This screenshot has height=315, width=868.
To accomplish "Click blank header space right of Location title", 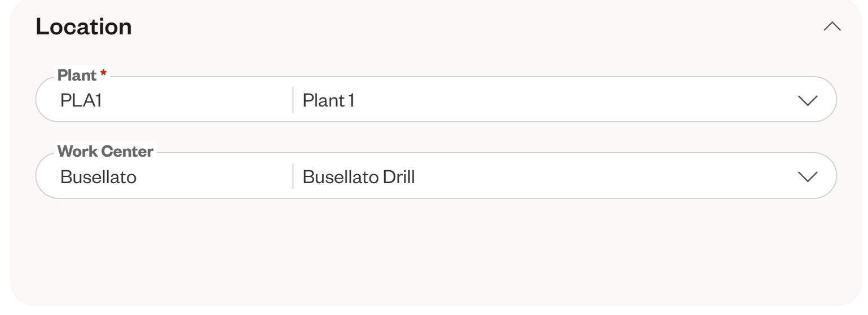I will click(451, 27).
